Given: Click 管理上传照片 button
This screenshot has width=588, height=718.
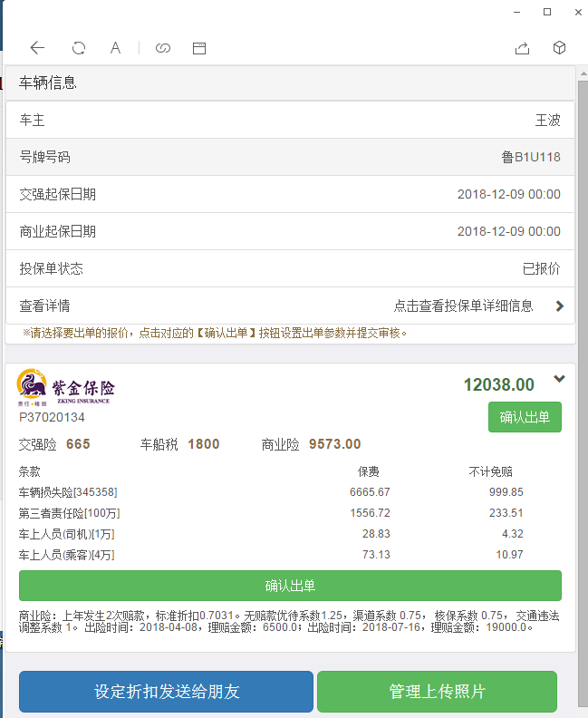Looking at the screenshot, I should tap(437, 692).
